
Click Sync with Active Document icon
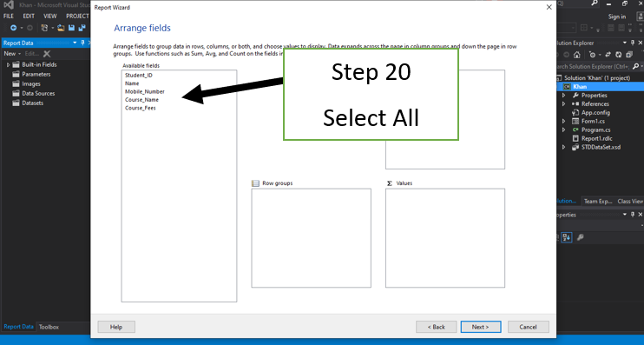click(x=608, y=55)
